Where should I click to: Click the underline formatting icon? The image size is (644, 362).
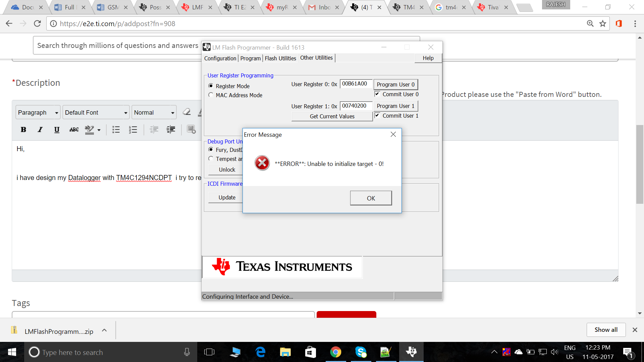[57, 130]
